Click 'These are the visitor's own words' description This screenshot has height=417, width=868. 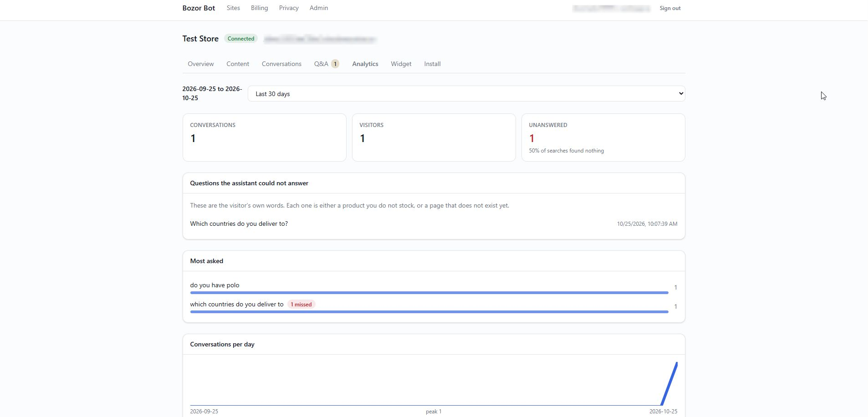(350, 205)
